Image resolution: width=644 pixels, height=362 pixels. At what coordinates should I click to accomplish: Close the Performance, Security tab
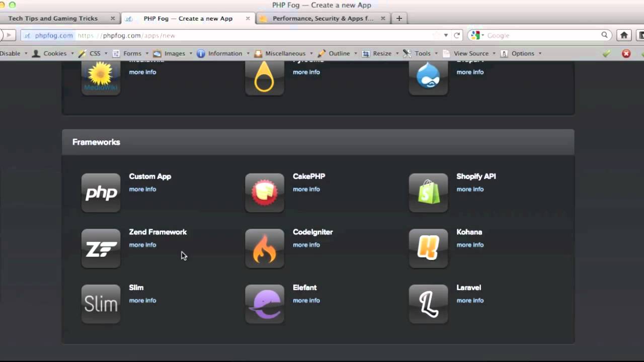pos(383,18)
